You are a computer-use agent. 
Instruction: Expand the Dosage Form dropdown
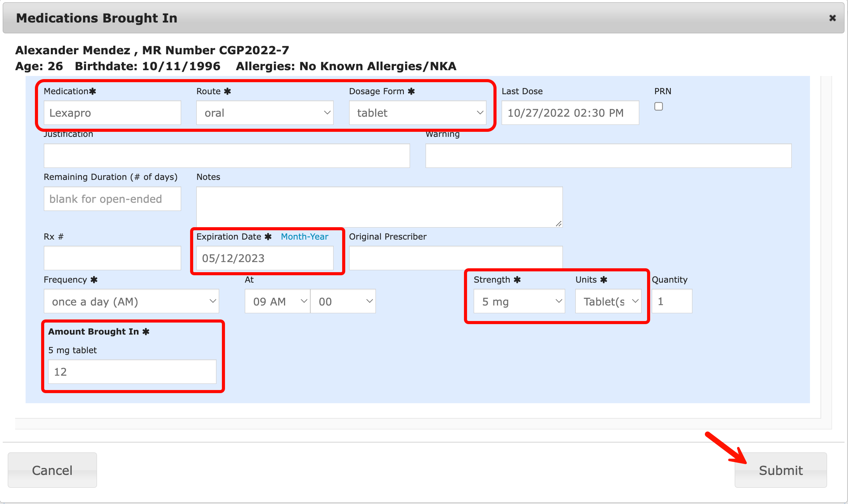pos(417,113)
